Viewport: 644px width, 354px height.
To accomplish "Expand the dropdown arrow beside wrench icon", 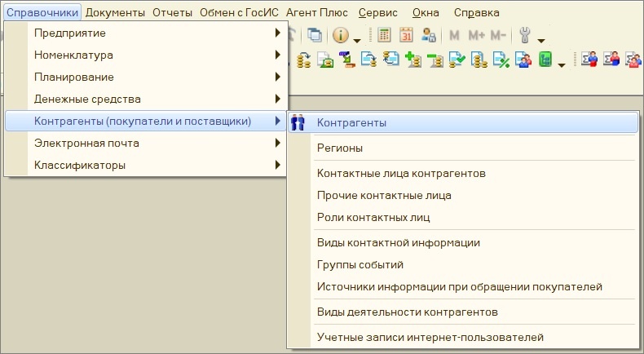I will [x=541, y=40].
